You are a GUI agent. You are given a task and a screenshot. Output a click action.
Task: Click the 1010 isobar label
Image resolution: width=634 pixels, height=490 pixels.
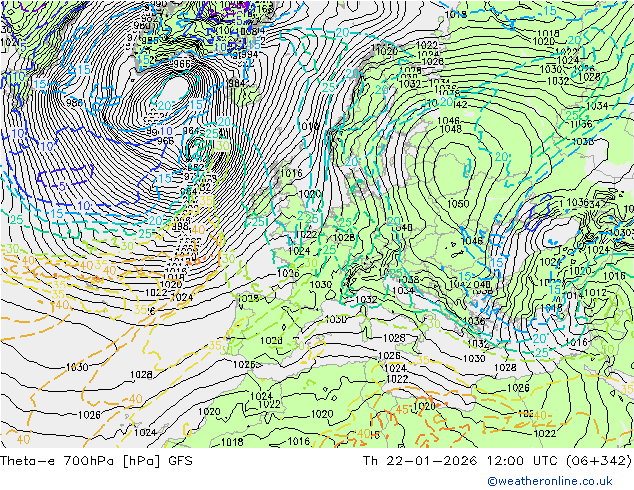[309, 127]
